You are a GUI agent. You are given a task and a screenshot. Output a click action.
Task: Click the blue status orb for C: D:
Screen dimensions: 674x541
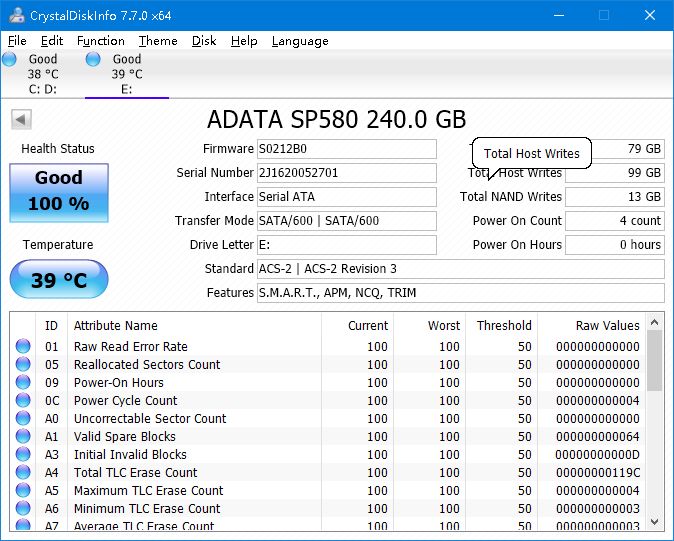pos(9,59)
